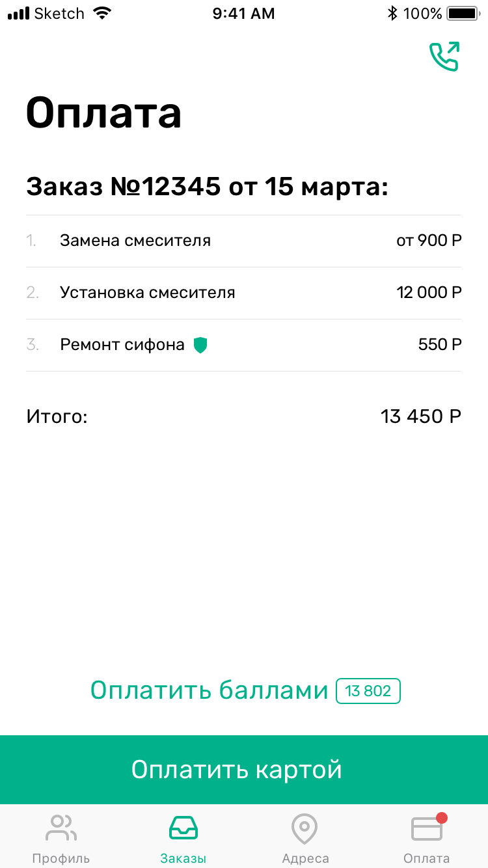Tap the Оплата credit card icon
Screen dimensions: 488x868
click(426, 829)
